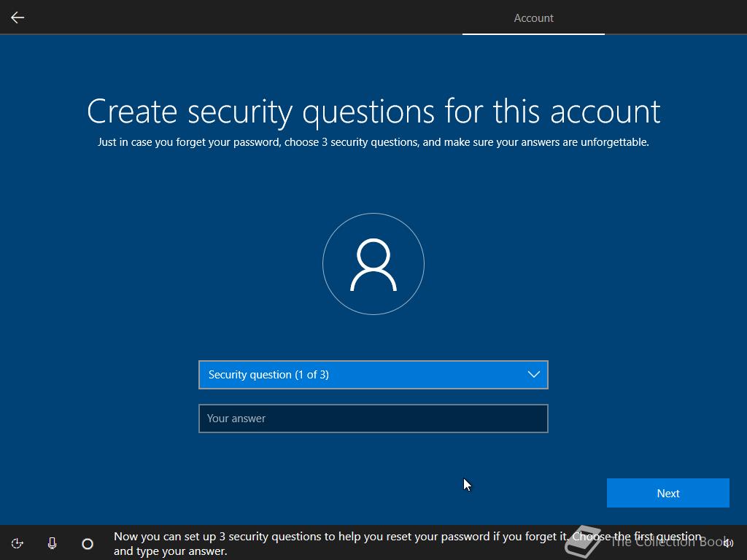The width and height of the screenshot is (747, 560).
Task: Focus the Your answer text field
Action: (373, 419)
